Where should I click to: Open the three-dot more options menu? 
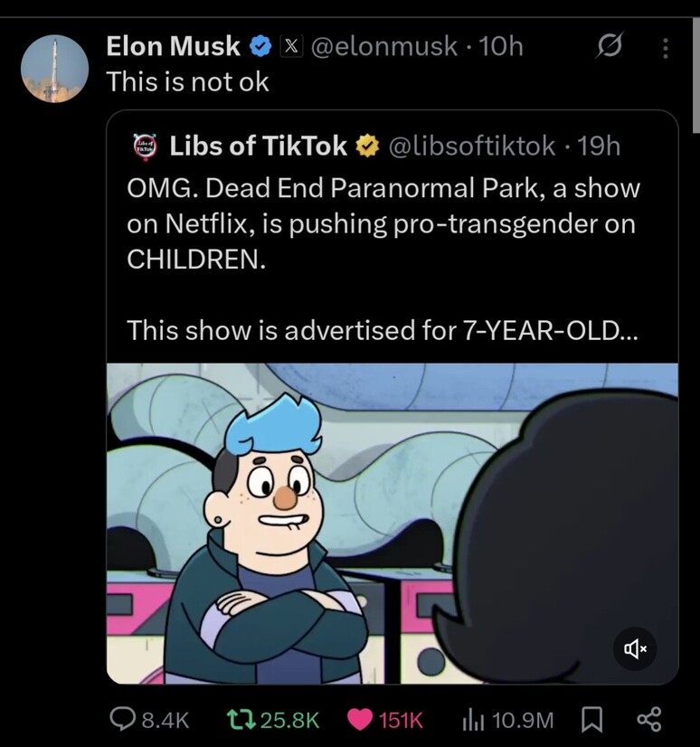(666, 47)
